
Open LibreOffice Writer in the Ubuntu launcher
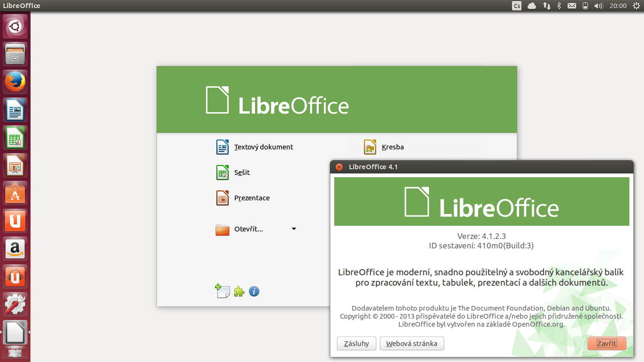coord(15,109)
